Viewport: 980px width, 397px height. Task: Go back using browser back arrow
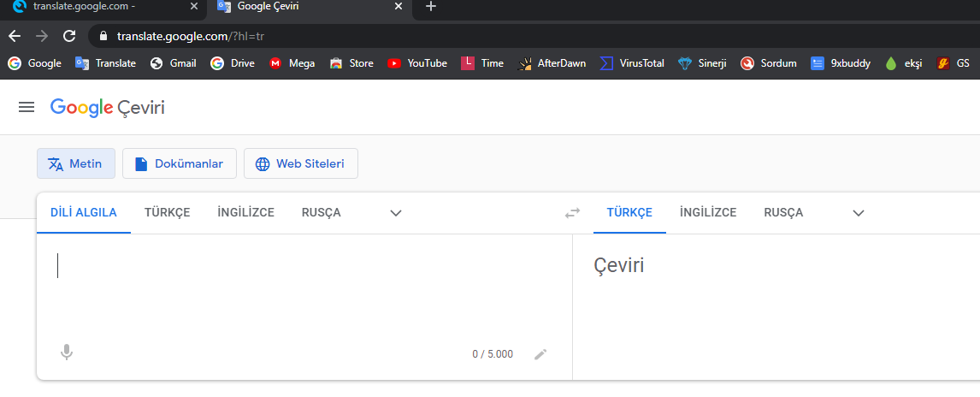tap(14, 36)
